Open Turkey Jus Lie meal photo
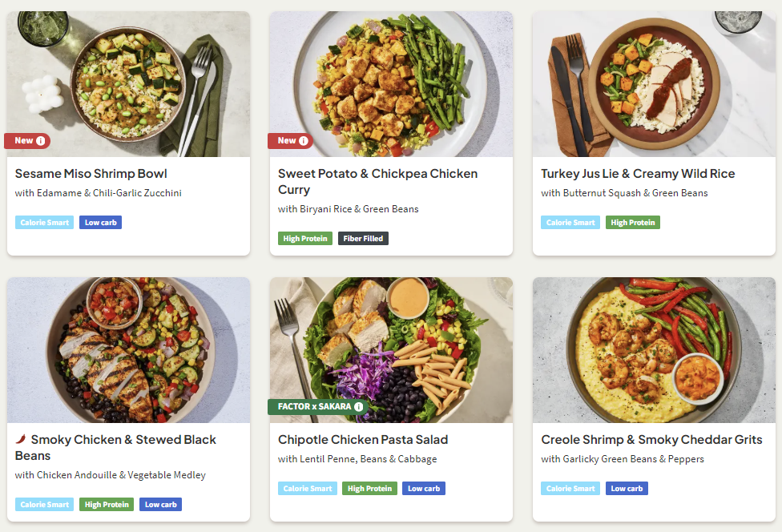 [x=654, y=80]
